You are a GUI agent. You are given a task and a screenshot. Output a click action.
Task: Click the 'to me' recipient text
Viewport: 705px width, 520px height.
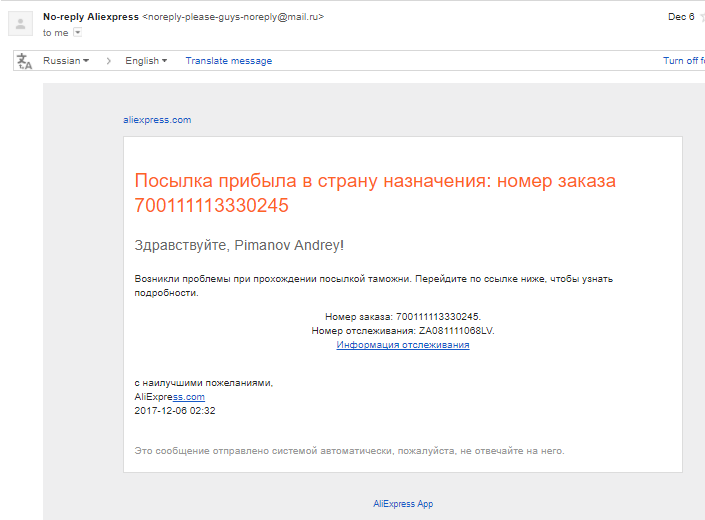56,33
